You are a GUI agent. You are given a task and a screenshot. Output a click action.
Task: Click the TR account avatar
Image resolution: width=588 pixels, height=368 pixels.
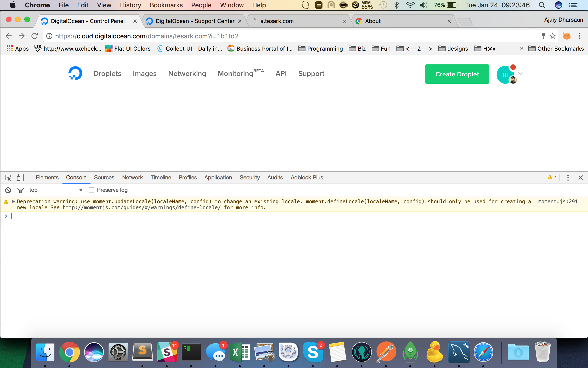pyautogui.click(x=505, y=75)
